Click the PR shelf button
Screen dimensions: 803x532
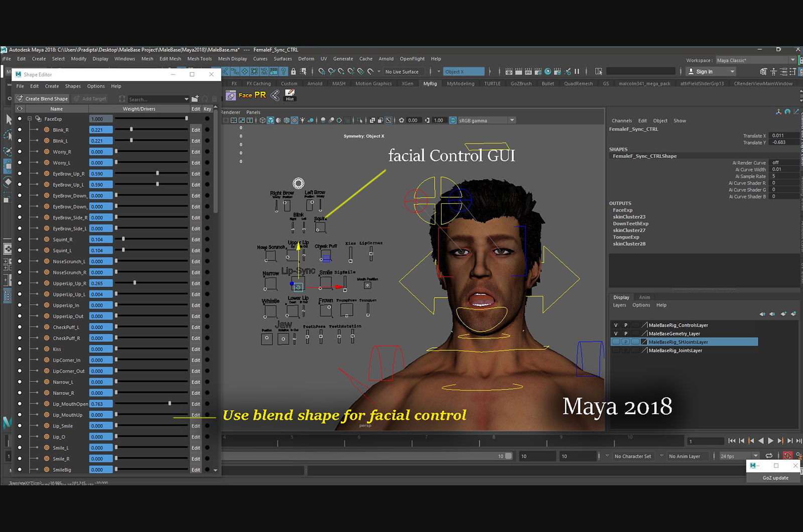(x=260, y=95)
